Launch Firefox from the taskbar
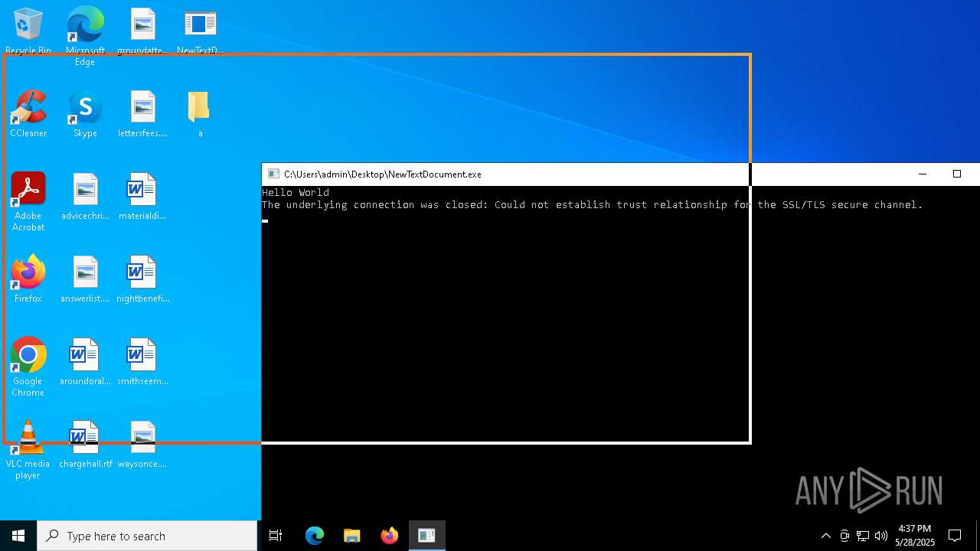Screen dimensions: 980x551 [x=389, y=536]
